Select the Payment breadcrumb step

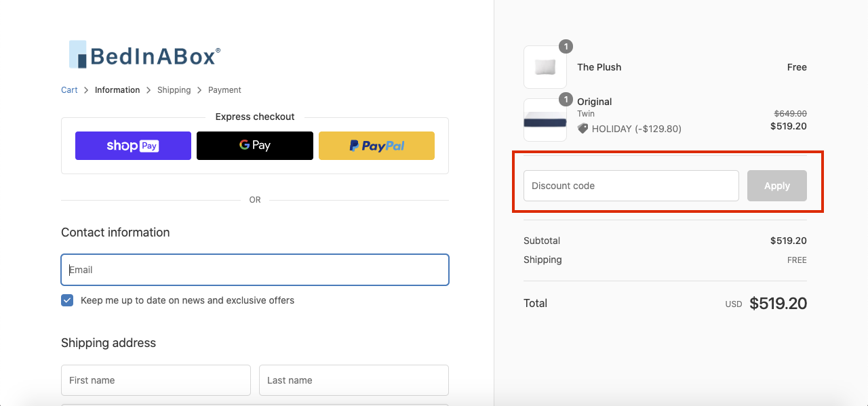224,90
